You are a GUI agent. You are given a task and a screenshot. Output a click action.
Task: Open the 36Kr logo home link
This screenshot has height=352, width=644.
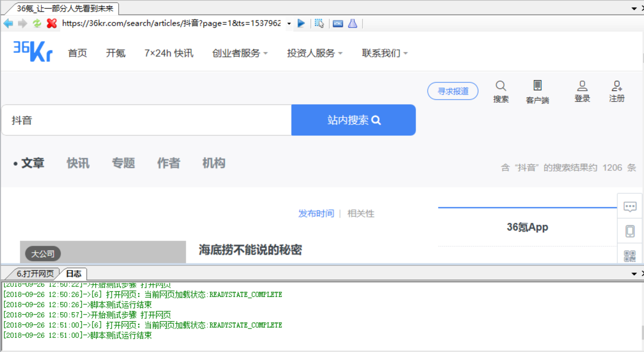pos(33,51)
